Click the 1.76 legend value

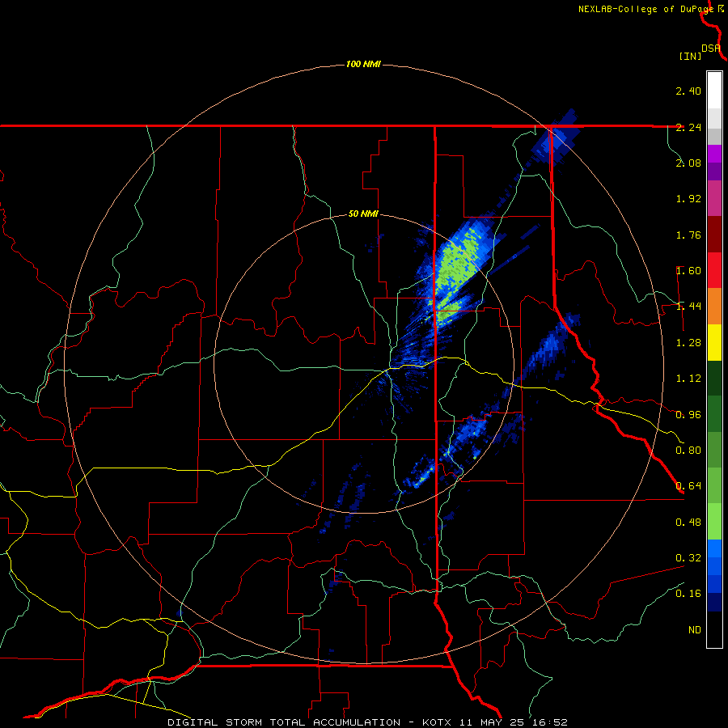(688, 235)
